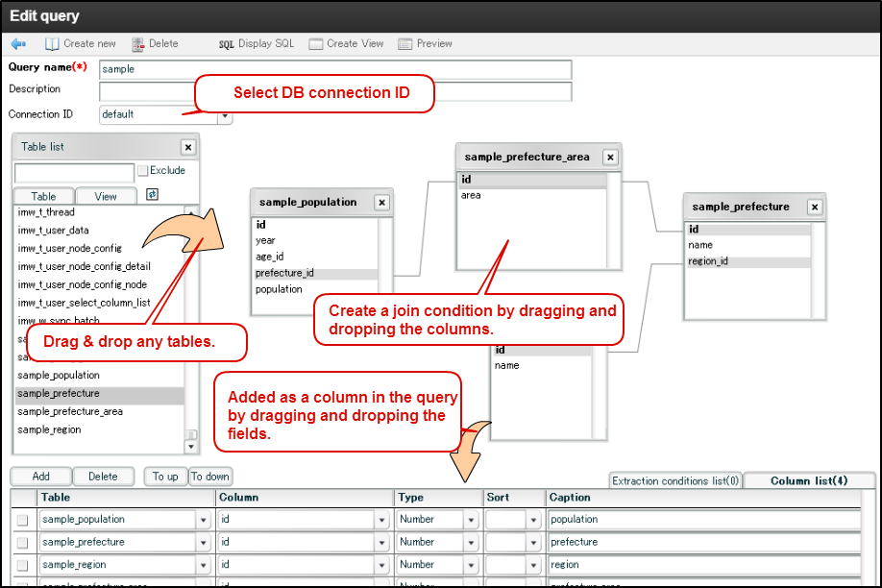Open Display SQL view
This screenshot has width=882, height=588.
click(x=227, y=44)
